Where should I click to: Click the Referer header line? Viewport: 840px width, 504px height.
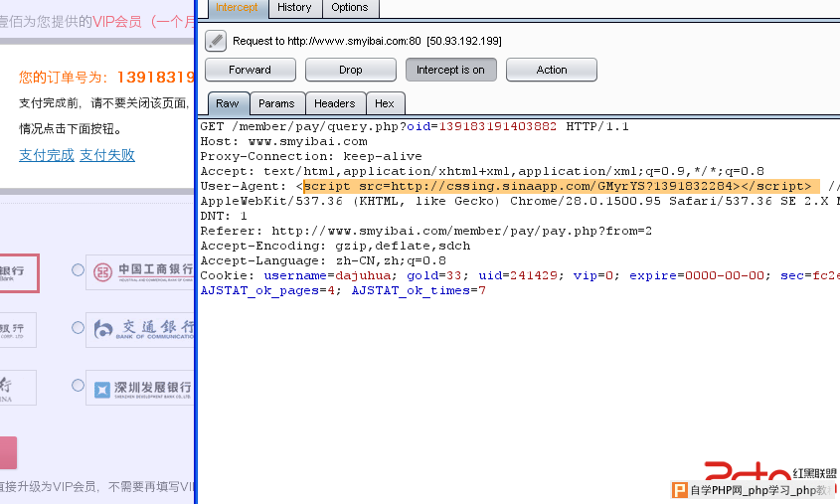coord(425,231)
